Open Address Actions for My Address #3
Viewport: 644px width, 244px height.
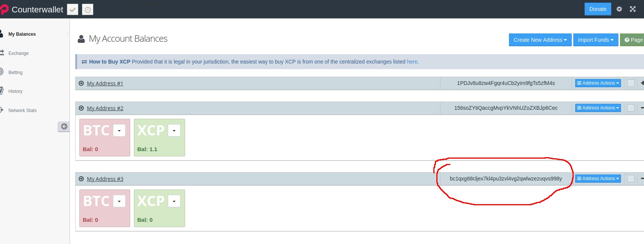tap(598, 179)
